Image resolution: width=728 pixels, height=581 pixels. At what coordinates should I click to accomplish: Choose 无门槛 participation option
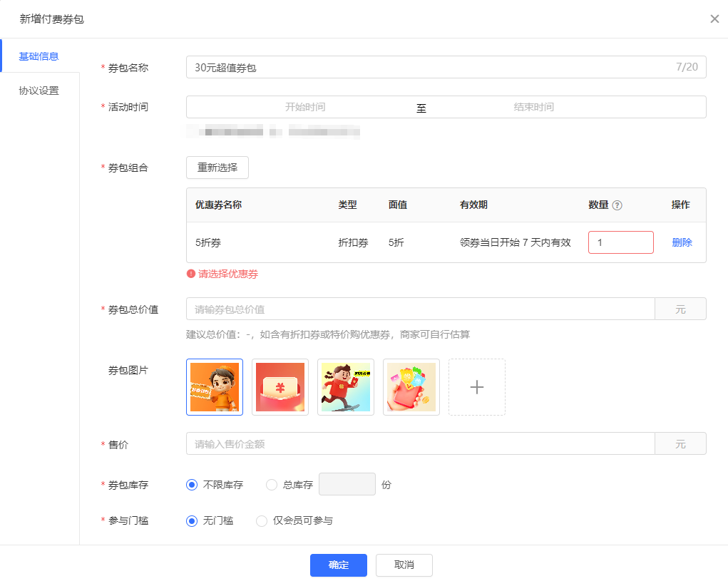click(x=191, y=521)
